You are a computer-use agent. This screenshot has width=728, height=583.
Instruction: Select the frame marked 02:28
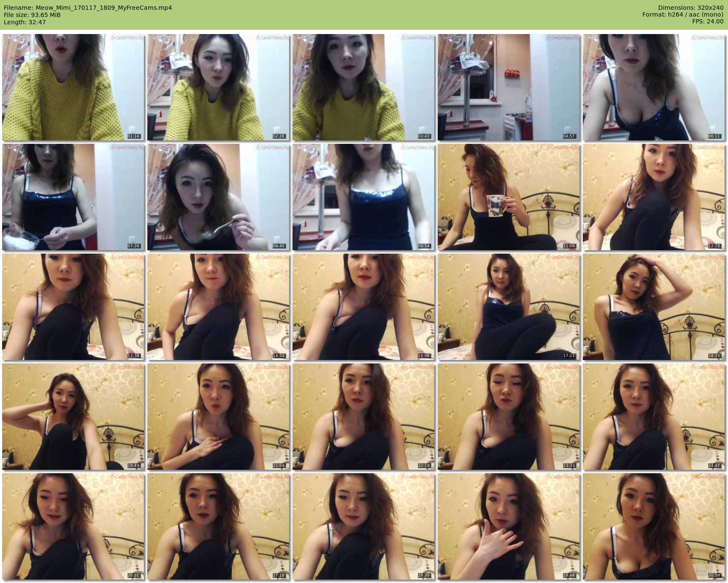[x=218, y=87]
